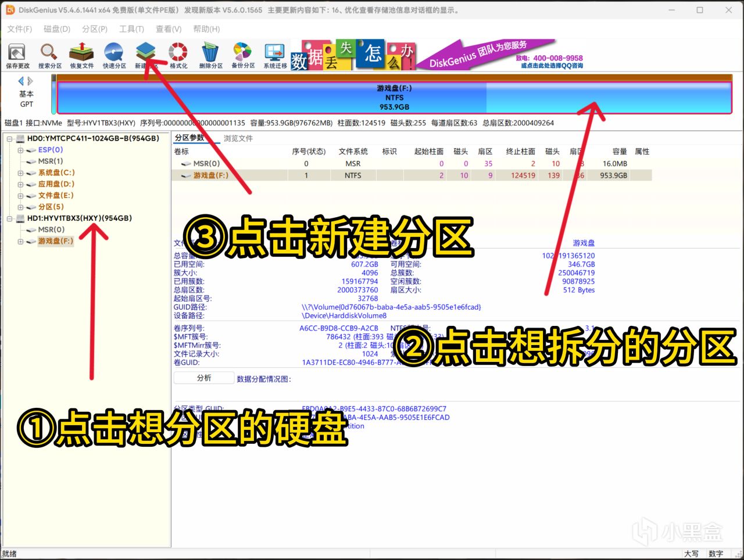The height and width of the screenshot is (560, 744).
Task: Expand the 应用盘(D:) tree node
Action: (x=21, y=184)
